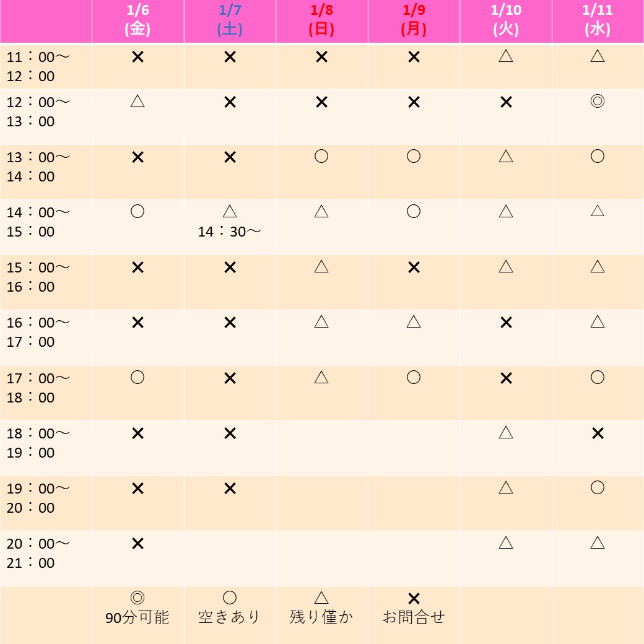This screenshot has width=644, height=644.
Task: Click the 空きあり legend label
Action: tap(229, 617)
